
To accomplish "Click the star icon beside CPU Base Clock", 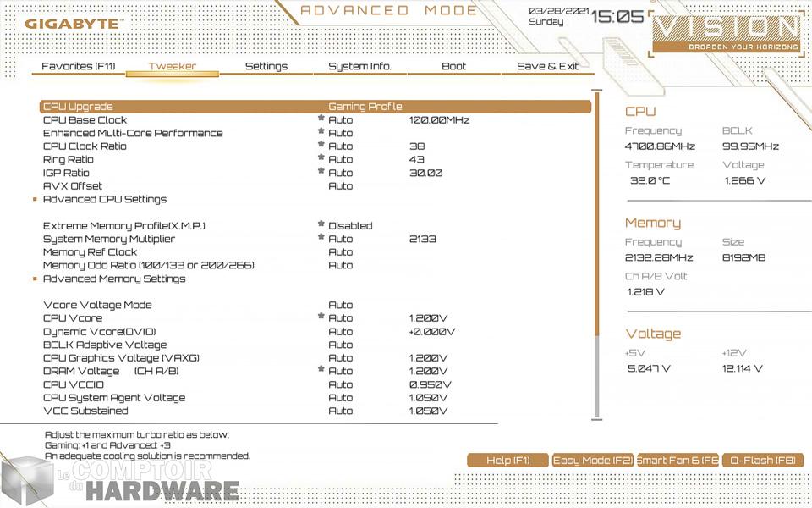I will pyautogui.click(x=321, y=119).
